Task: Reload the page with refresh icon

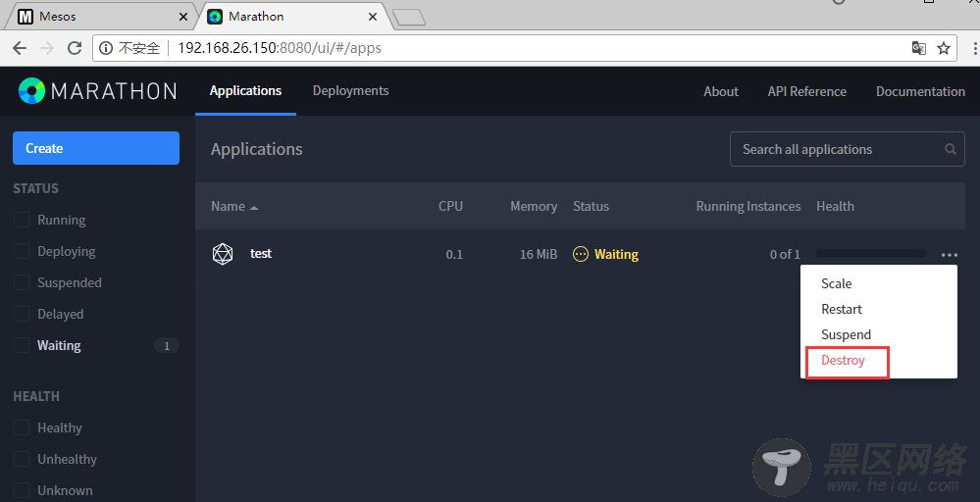Action: pyautogui.click(x=75, y=48)
